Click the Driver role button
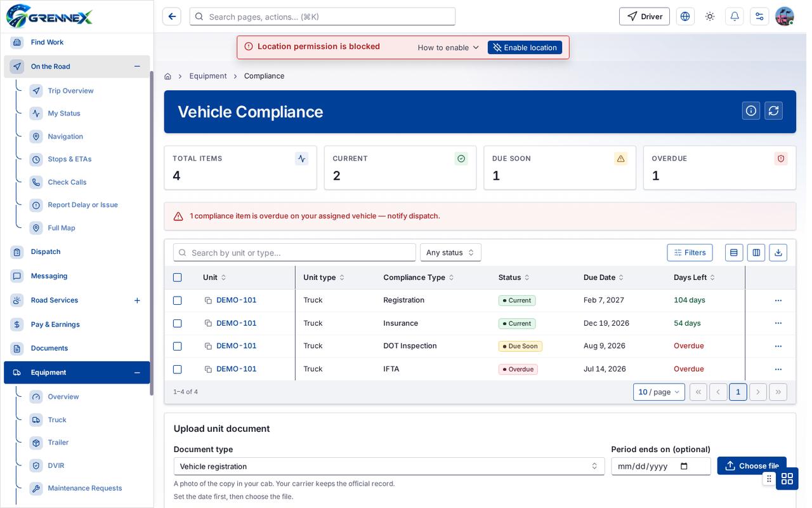 point(645,17)
